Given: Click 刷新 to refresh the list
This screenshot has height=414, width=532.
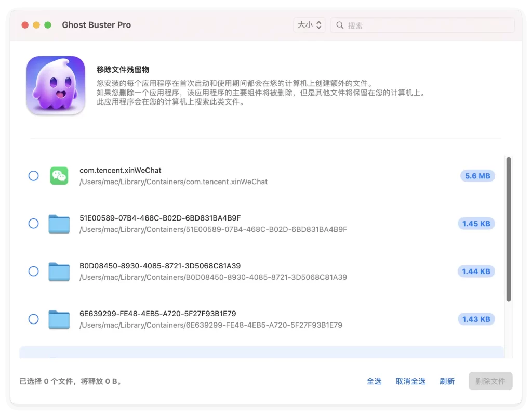Looking at the screenshot, I should (x=447, y=381).
